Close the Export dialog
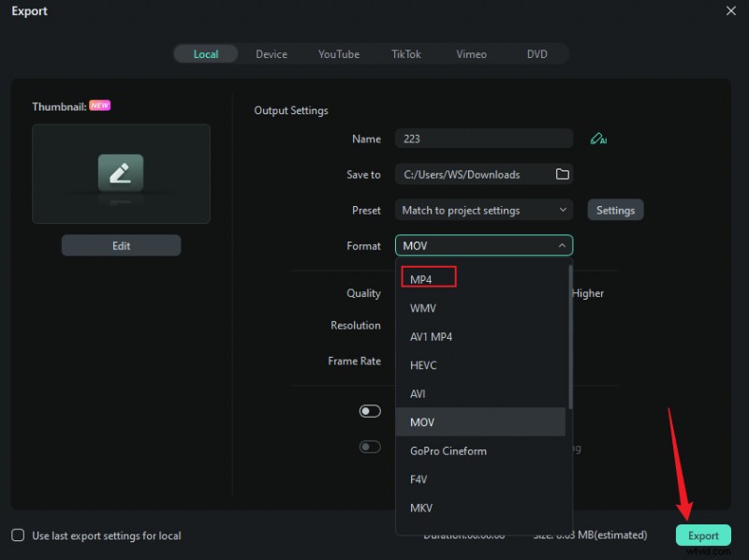The image size is (749, 560). pyautogui.click(x=731, y=11)
